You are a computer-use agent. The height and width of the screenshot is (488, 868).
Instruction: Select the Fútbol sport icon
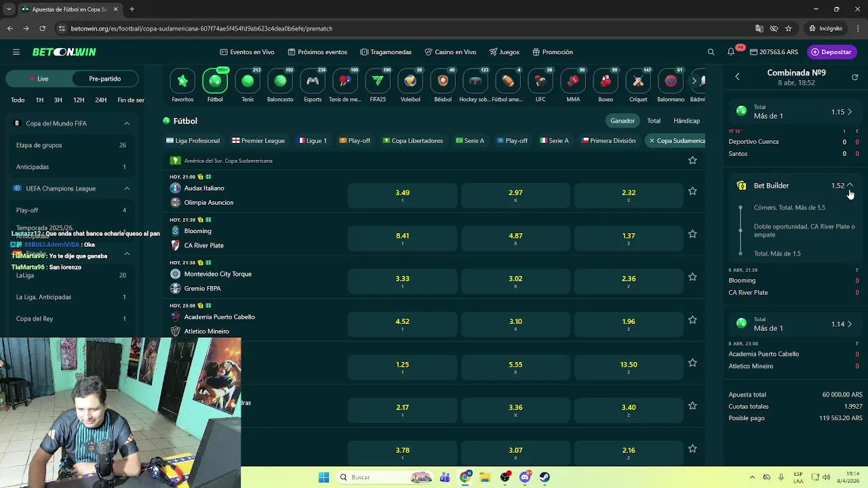click(x=215, y=81)
